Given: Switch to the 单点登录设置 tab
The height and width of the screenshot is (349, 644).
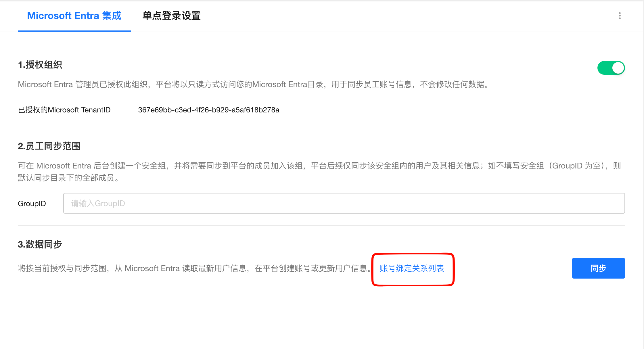Looking at the screenshot, I should click(171, 16).
